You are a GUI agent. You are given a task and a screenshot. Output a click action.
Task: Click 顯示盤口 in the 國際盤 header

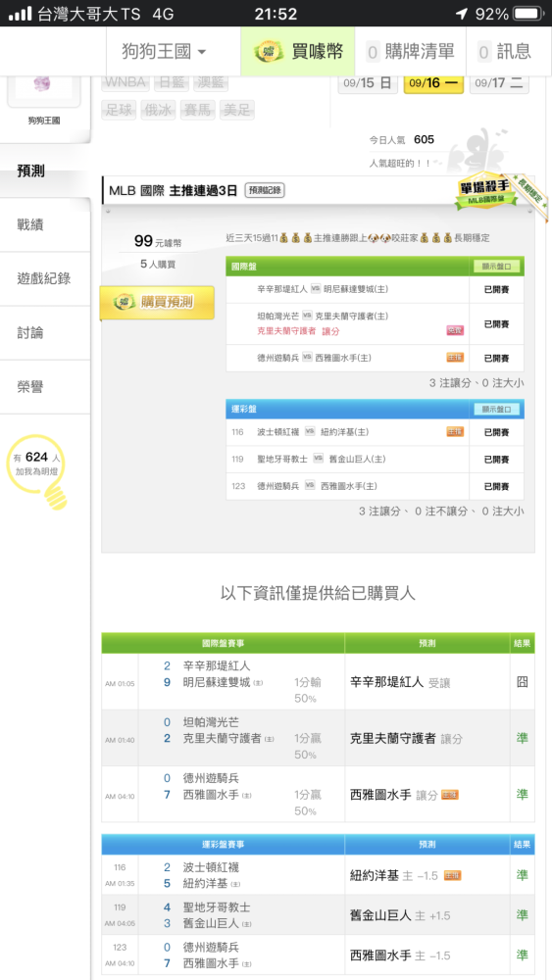[497, 267]
